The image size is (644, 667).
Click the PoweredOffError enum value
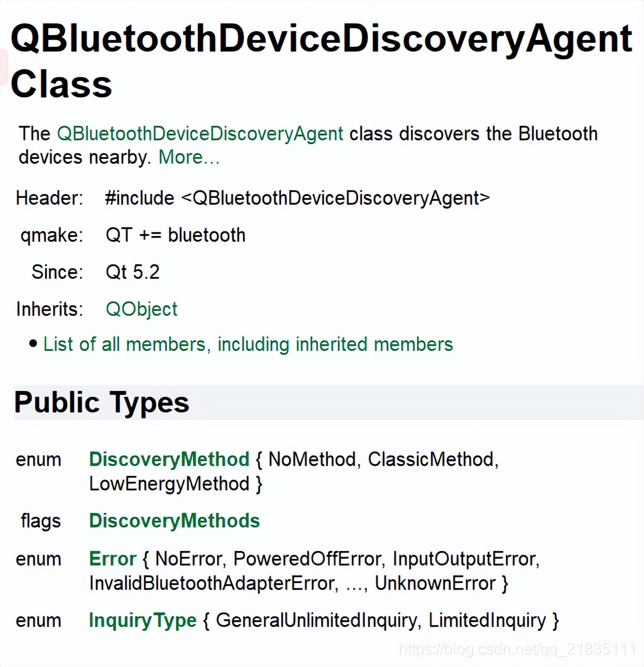tap(307, 559)
